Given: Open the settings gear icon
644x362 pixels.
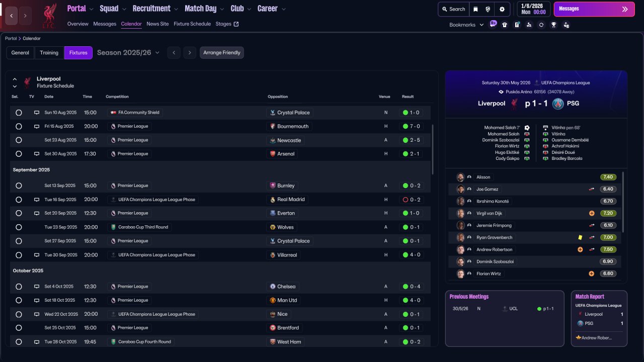Looking at the screenshot, I should click(x=502, y=9).
